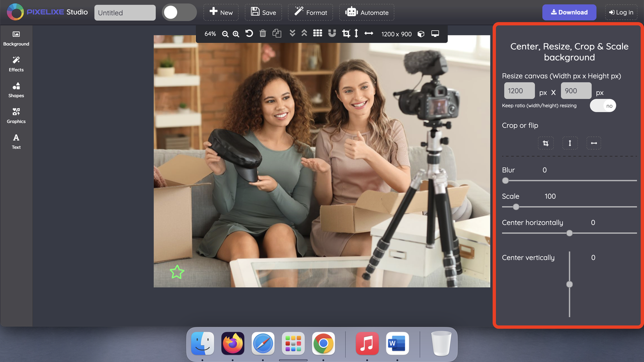This screenshot has width=644, height=362.
Task: Click the canvas height field showing 900
Action: [576, 91]
